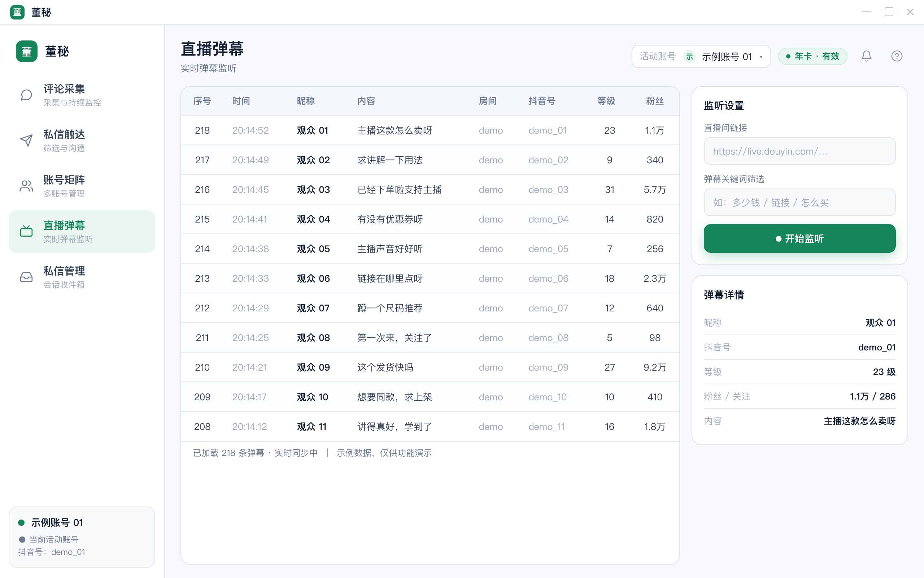Click the 私信触达 paper plane icon
This screenshot has width=924, height=578.
coord(26,140)
